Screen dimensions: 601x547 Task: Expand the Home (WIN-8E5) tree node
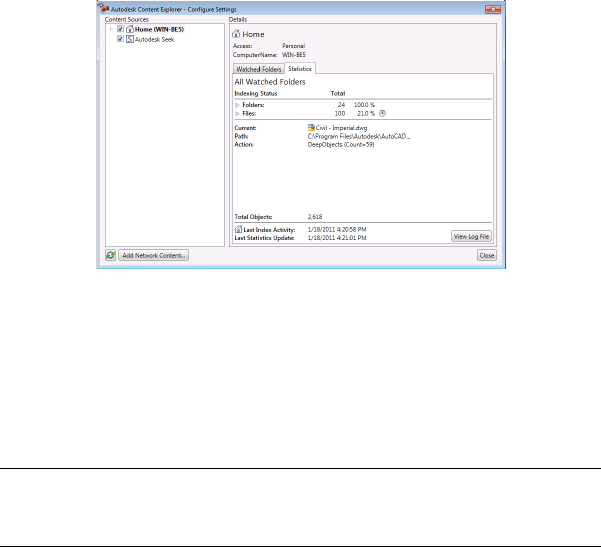point(111,29)
